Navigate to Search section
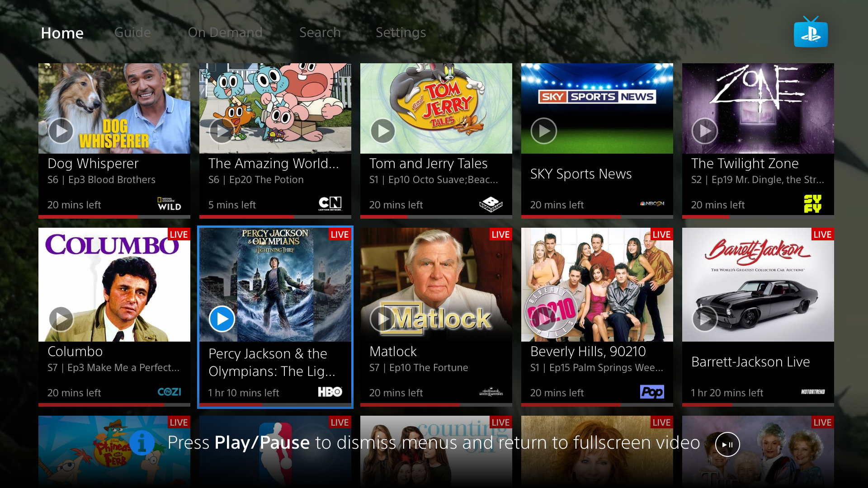 pyautogui.click(x=320, y=33)
